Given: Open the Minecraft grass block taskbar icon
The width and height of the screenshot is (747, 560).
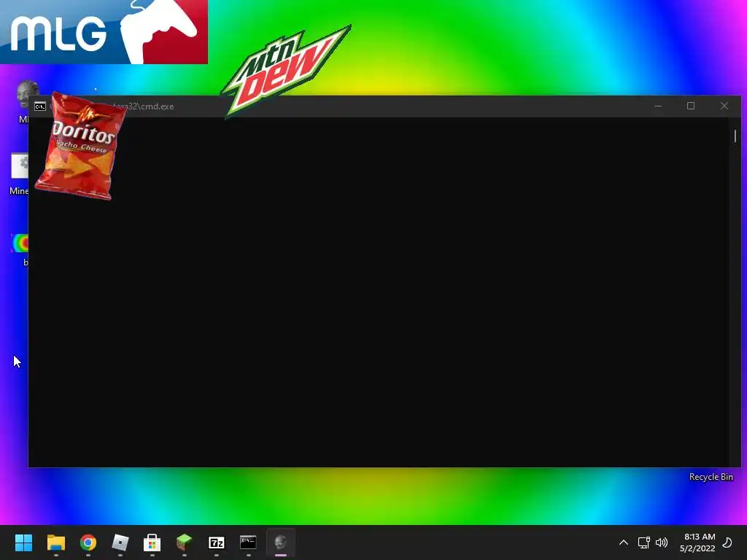Looking at the screenshot, I should [185, 542].
